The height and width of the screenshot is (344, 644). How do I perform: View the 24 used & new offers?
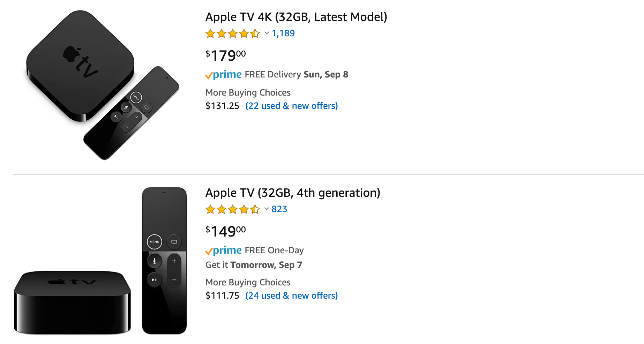pyautogui.click(x=292, y=296)
